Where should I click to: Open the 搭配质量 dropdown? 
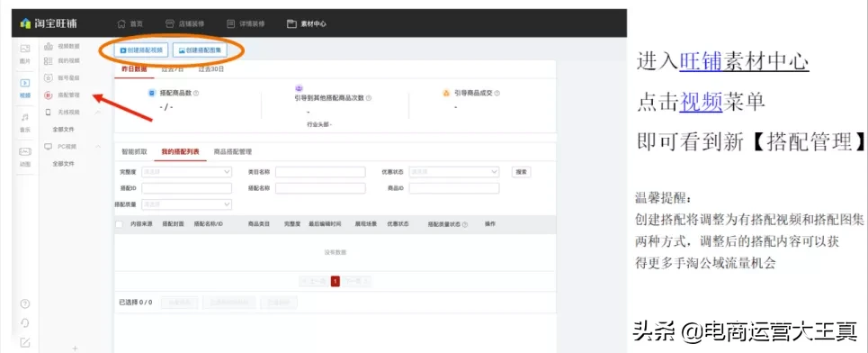click(x=186, y=204)
